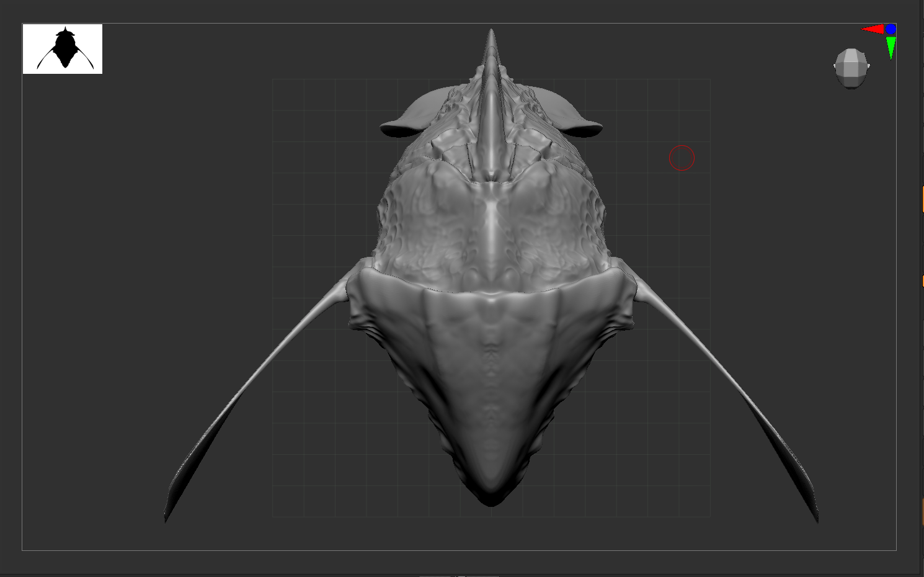Click the blue Z-axis dot
The height and width of the screenshot is (577, 924).
891,29
